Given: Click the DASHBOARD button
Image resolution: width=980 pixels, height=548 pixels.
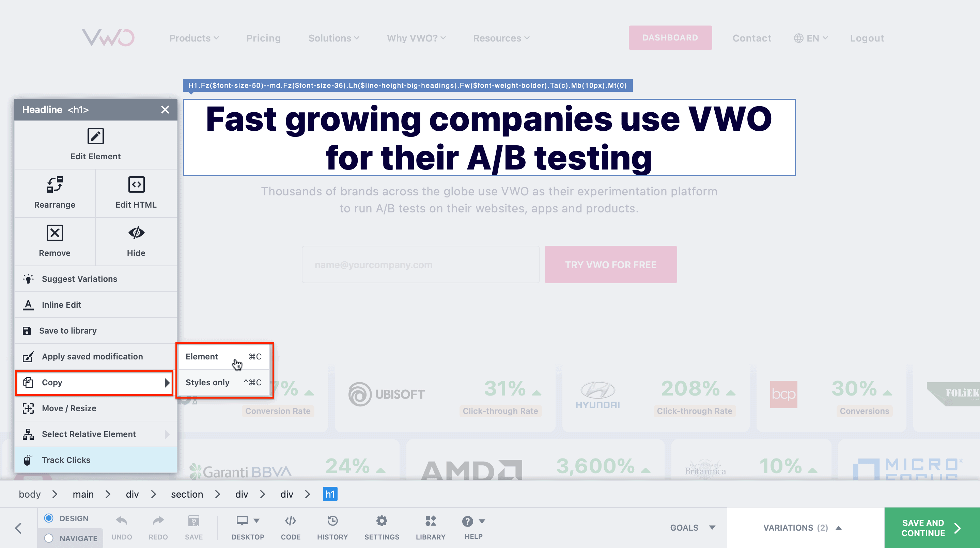Looking at the screenshot, I should tap(670, 38).
